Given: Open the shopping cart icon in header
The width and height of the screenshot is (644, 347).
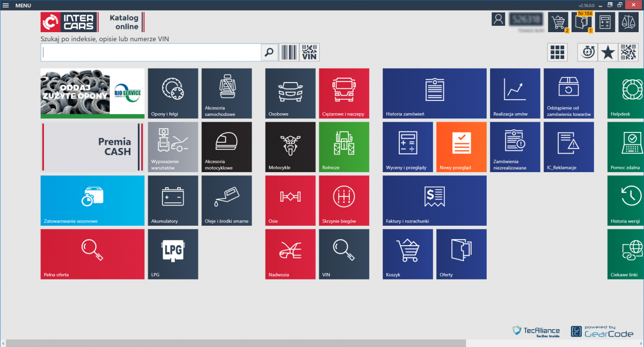Looking at the screenshot, I should pyautogui.click(x=558, y=22).
